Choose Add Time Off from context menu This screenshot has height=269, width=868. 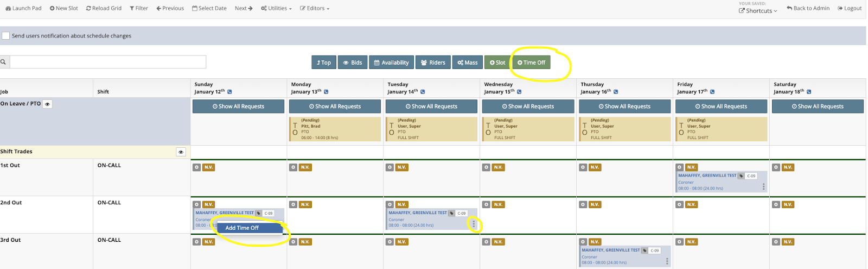(242, 228)
